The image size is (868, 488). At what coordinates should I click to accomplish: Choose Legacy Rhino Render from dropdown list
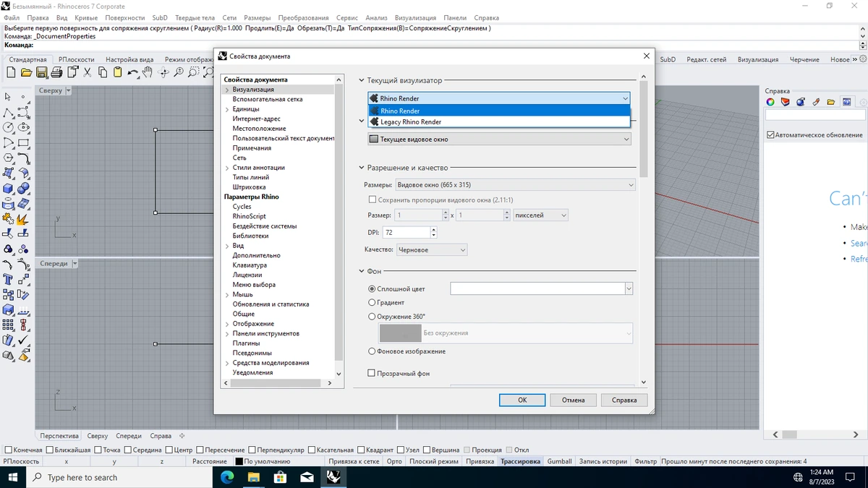coord(499,122)
